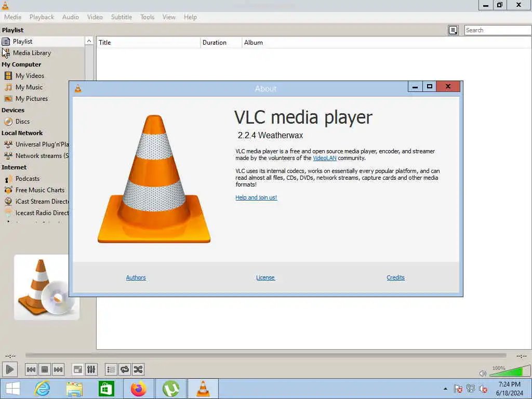The height and width of the screenshot is (399, 532).
Task: Click the Action Center flag tray icon
Action: (x=458, y=389)
